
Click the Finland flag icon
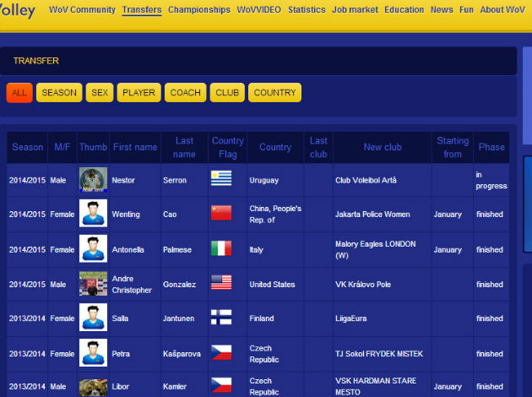(x=220, y=318)
